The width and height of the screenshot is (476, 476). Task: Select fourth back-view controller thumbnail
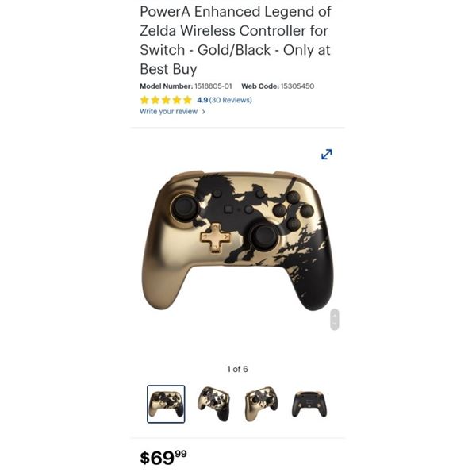pos(309,404)
